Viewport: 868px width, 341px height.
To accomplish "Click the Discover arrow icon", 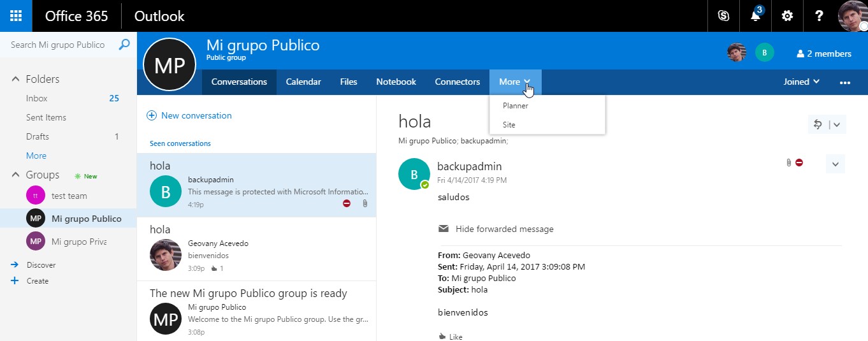I will point(15,265).
